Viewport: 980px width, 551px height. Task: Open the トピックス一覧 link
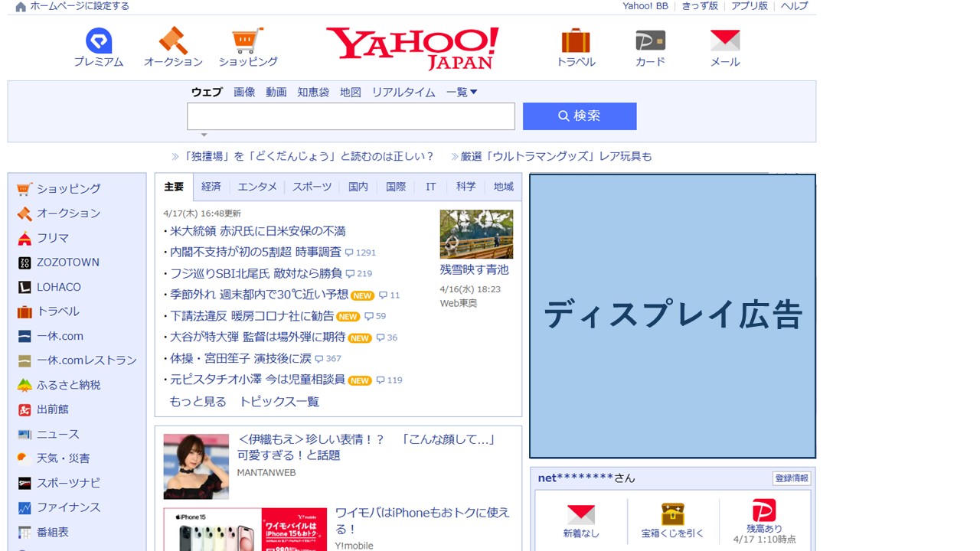tap(279, 402)
